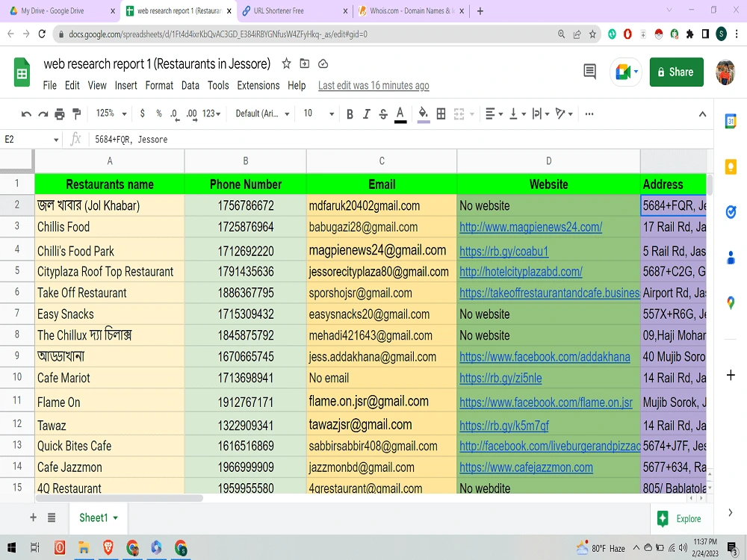Expand the merge cells options arrow
The width and height of the screenshot is (747, 560).
pos(472,113)
